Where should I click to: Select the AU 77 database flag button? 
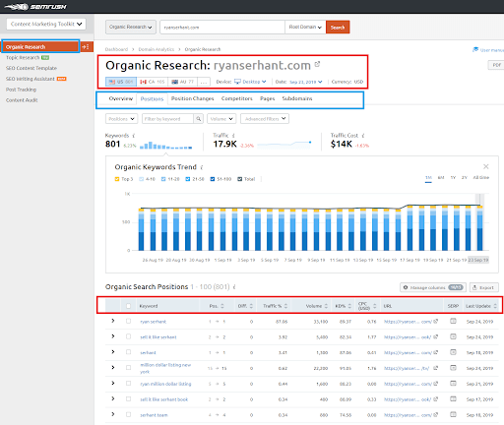(183, 82)
